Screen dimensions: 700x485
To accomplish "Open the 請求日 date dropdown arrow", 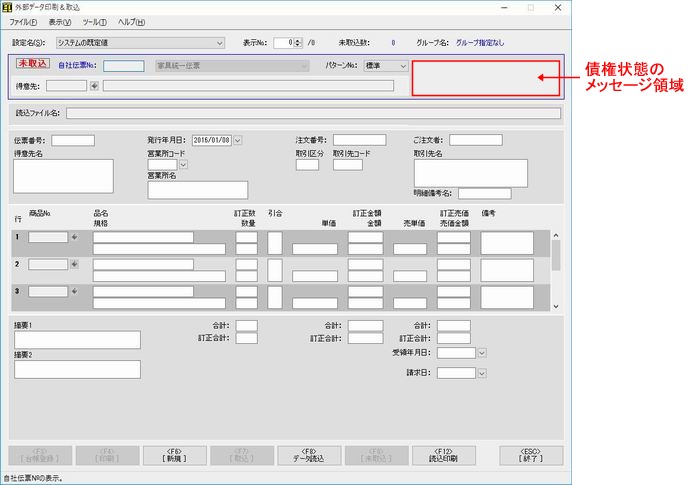I will click(x=482, y=373).
